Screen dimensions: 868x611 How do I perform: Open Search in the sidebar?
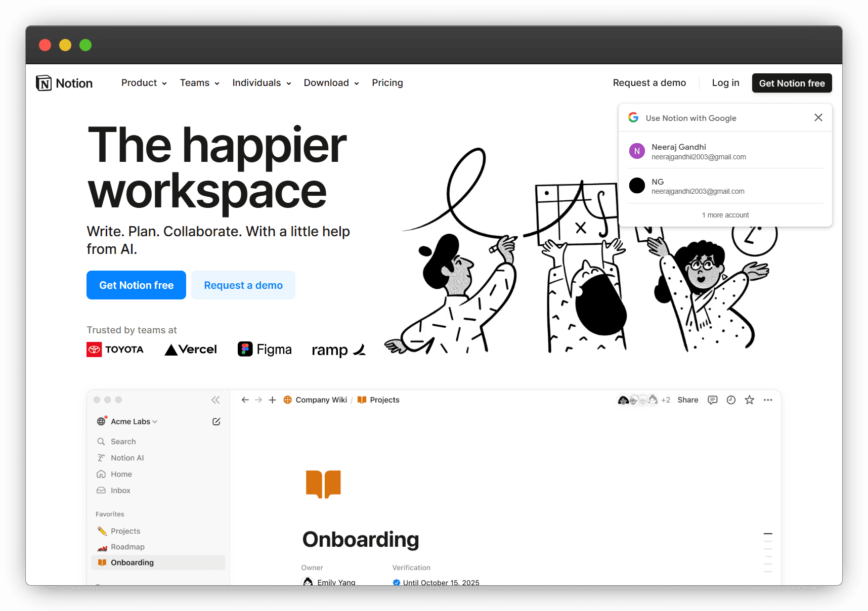click(158, 442)
